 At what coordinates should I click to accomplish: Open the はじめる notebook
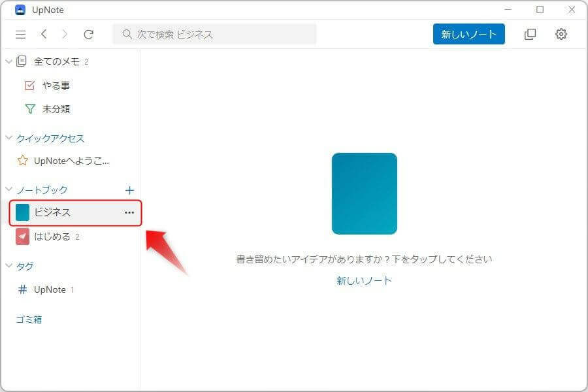[48, 237]
